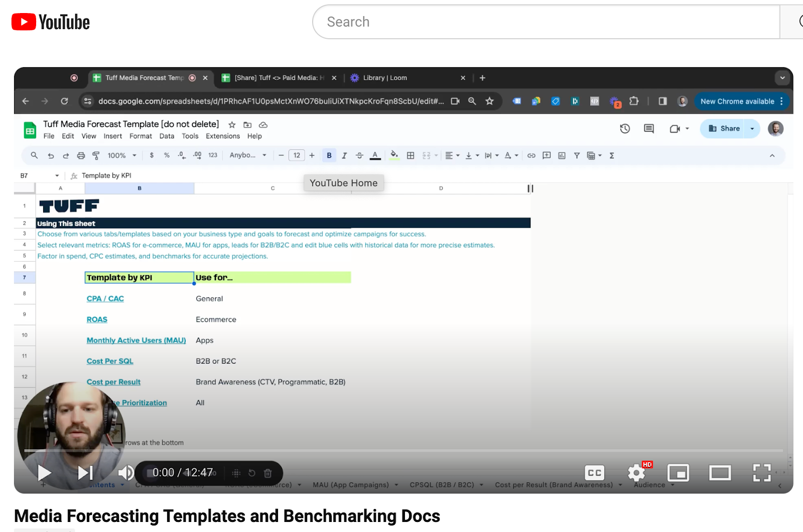Open the 100% zoom dropdown
Viewport: 803px width, 532px height.
122,155
